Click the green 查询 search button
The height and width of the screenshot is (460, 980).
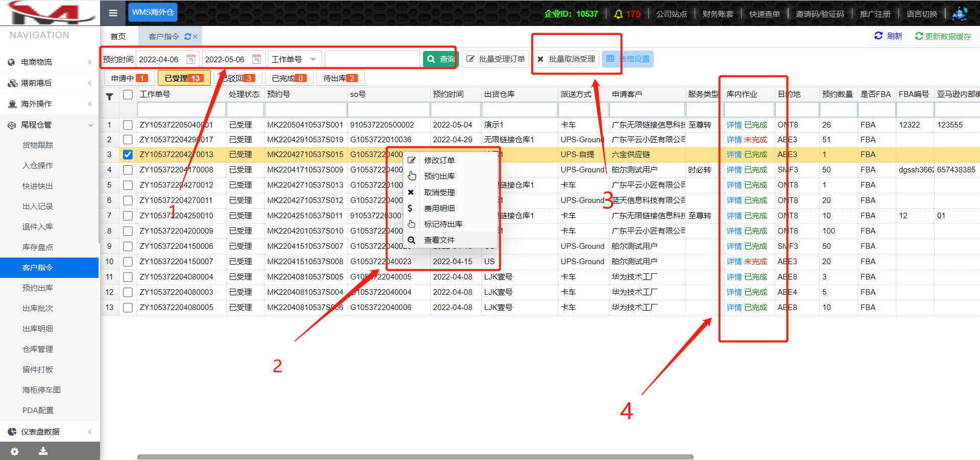coord(440,59)
